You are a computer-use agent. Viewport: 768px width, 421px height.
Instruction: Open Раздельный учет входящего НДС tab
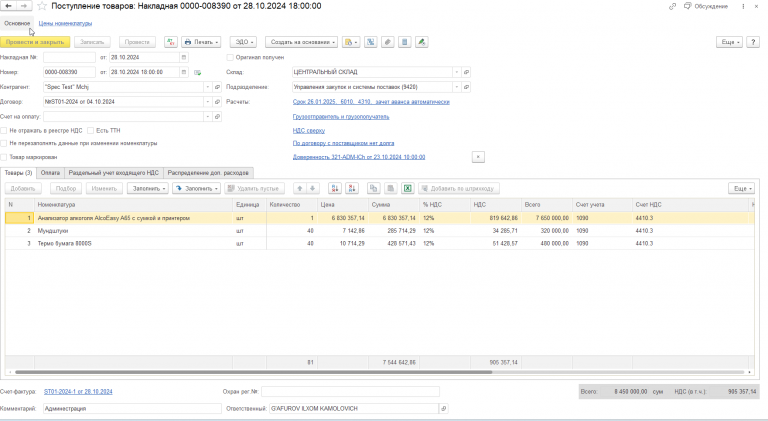tap(114, 173)
